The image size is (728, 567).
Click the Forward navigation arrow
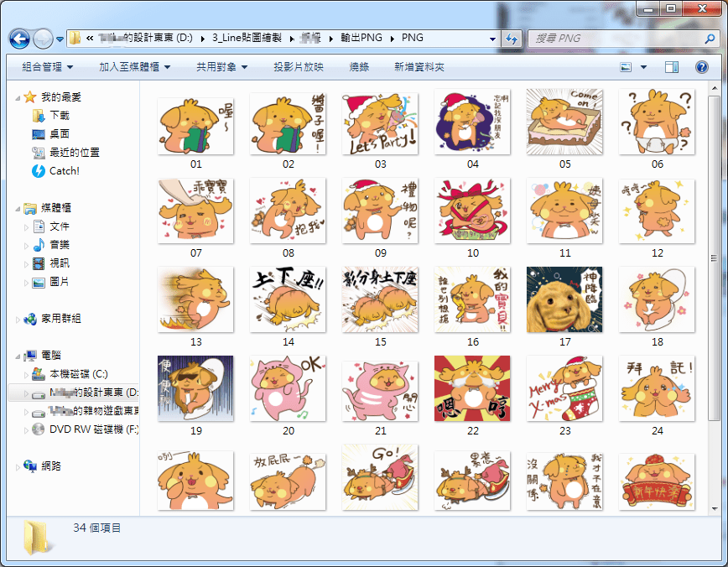pyautogui.click(x=43, y=39)
